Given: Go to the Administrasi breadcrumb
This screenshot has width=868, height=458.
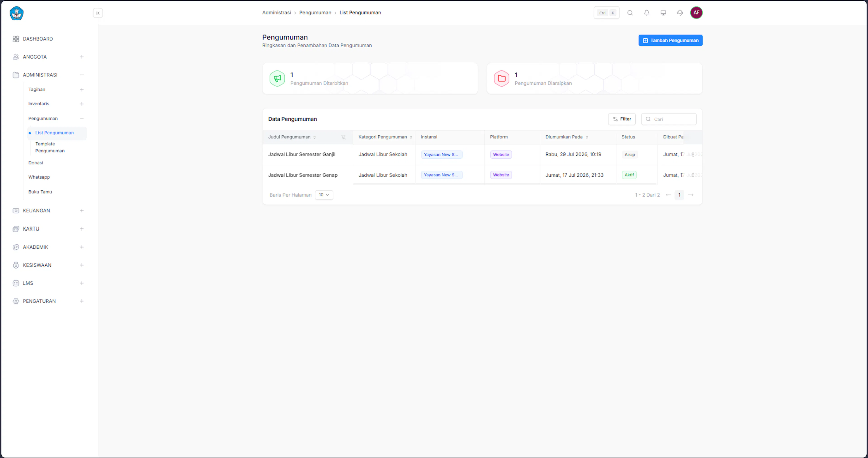Looking at the screenshot, I should 276,12.
